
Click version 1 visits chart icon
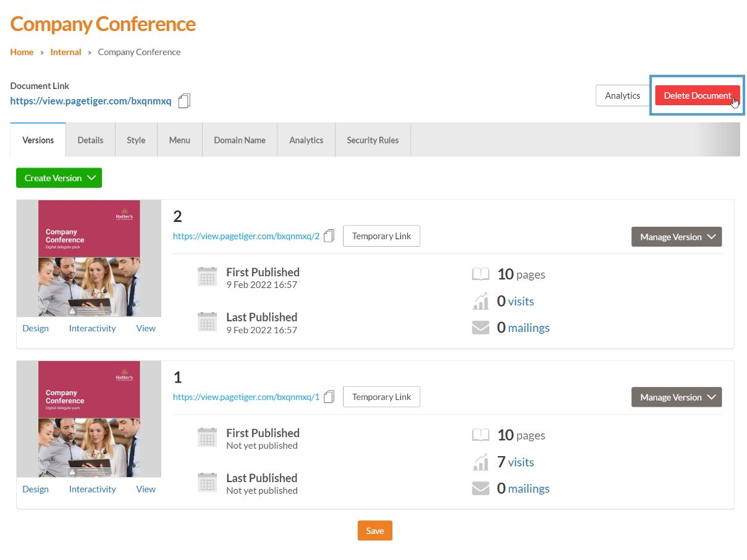click(481, 462)
